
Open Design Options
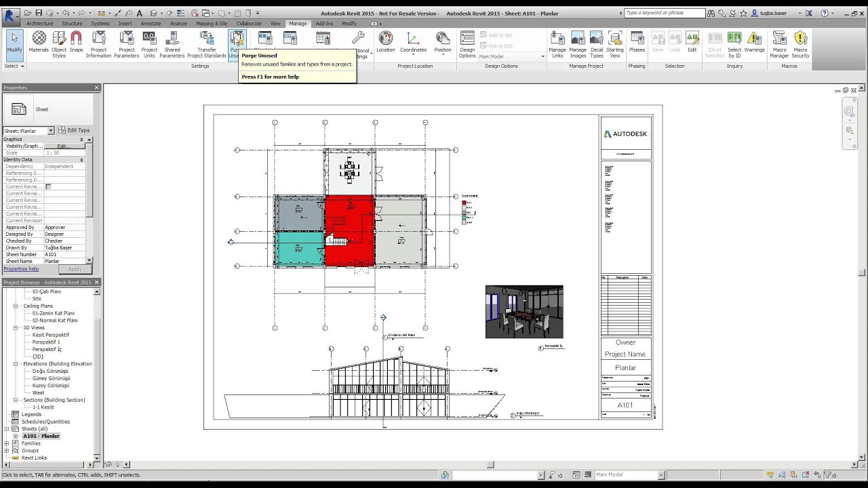point(467,44)
